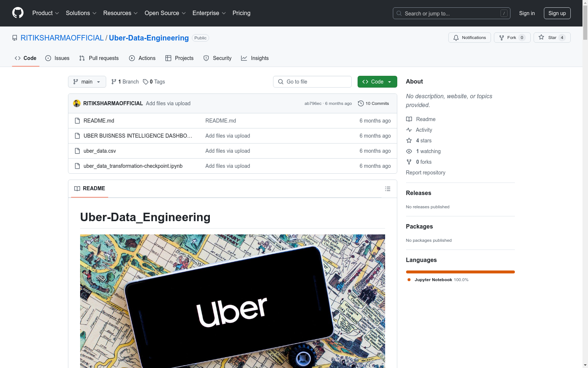
Task: Open the green Code dropdown button
Action: (377, 82)
